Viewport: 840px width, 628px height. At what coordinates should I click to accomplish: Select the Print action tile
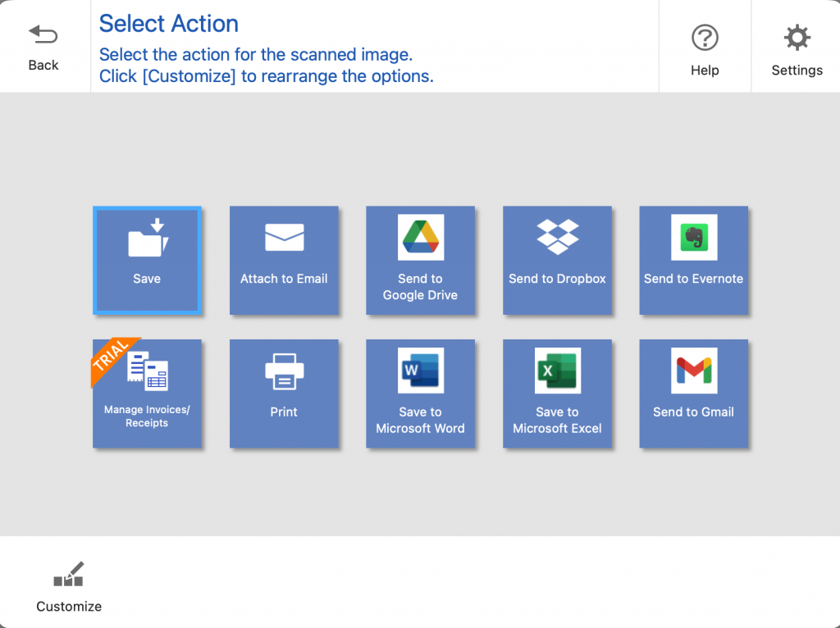coord(284,394)
